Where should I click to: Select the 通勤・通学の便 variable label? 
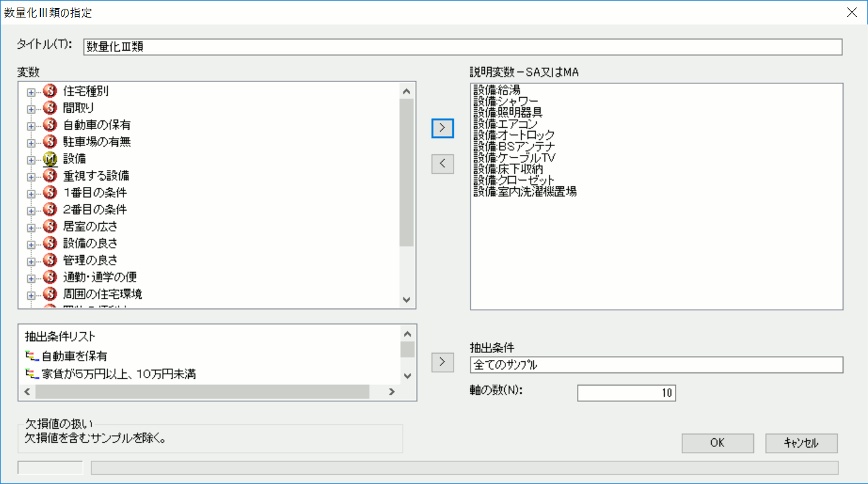click(x=100, y=277)
